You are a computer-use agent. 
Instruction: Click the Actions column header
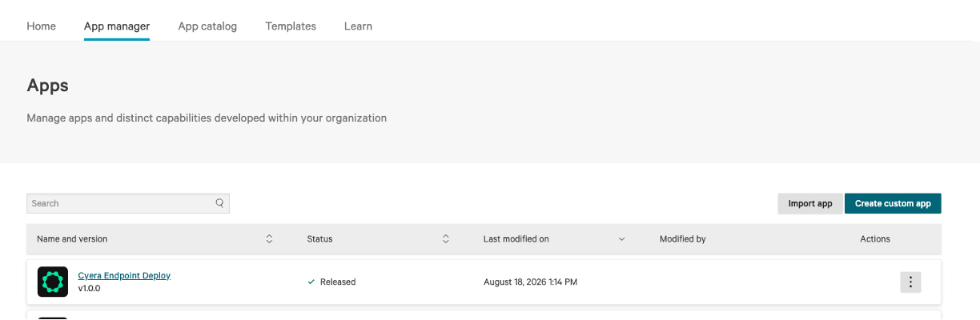[875, 239]
